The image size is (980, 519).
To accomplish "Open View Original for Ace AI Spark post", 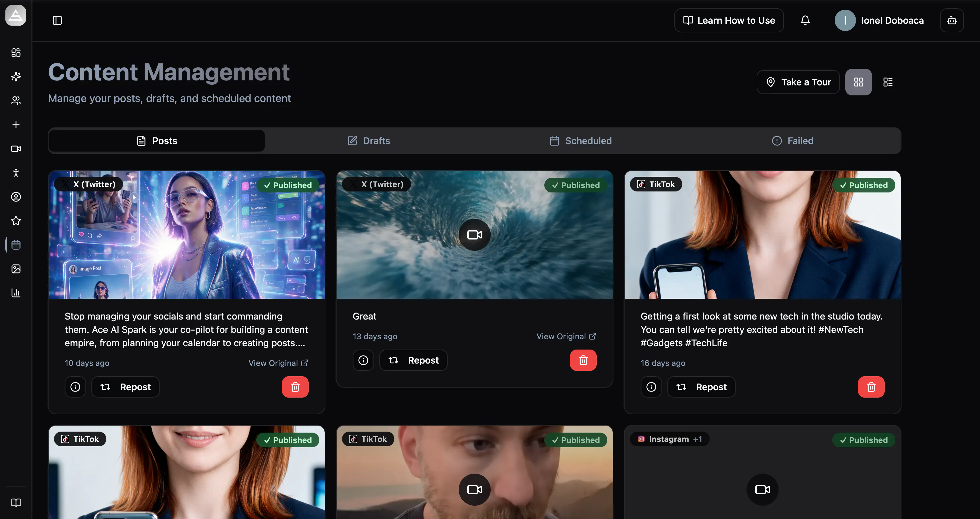I will click(278, 363).
